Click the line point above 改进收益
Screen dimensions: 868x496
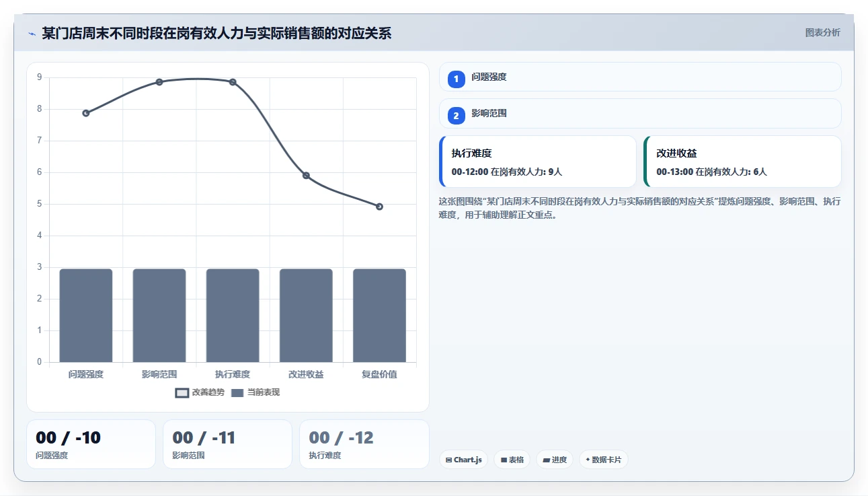pyautogui.click(x=306, y=176)
